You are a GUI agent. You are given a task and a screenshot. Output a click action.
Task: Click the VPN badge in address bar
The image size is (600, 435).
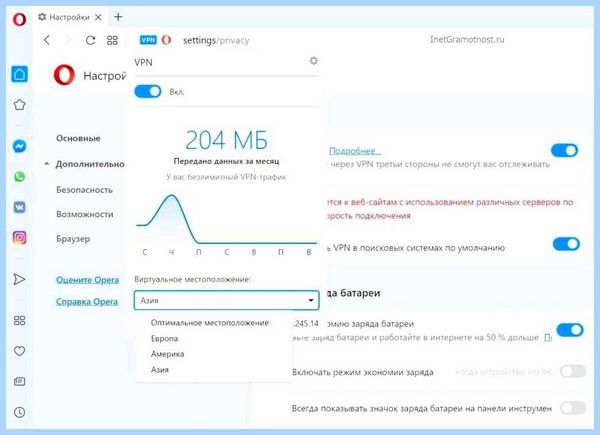coord(148,40)
